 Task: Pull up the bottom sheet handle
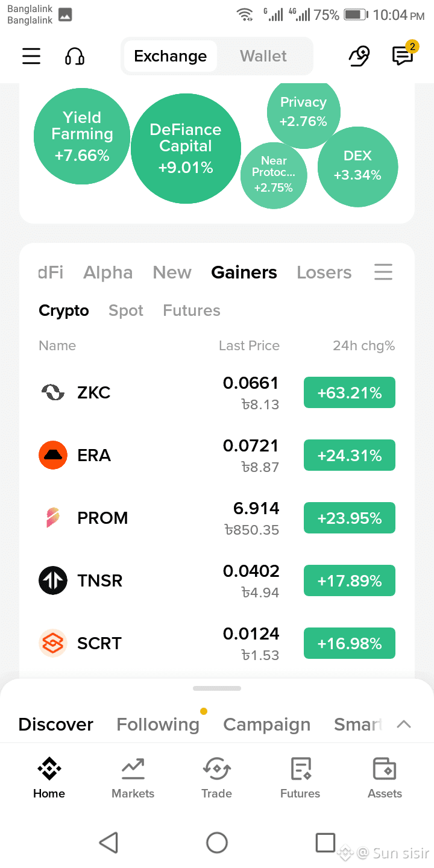217,688
